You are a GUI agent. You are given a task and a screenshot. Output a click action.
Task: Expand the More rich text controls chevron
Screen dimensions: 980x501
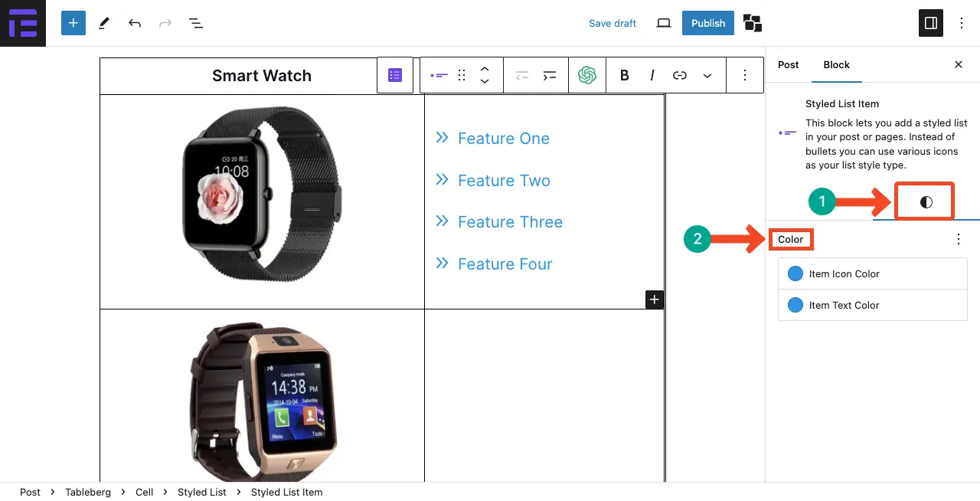tap(707, 75)
